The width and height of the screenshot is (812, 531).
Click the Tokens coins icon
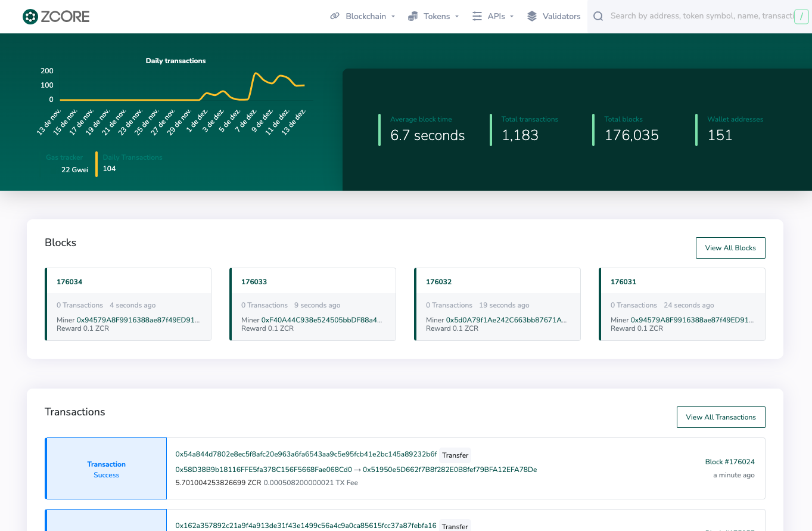[413, 17]
